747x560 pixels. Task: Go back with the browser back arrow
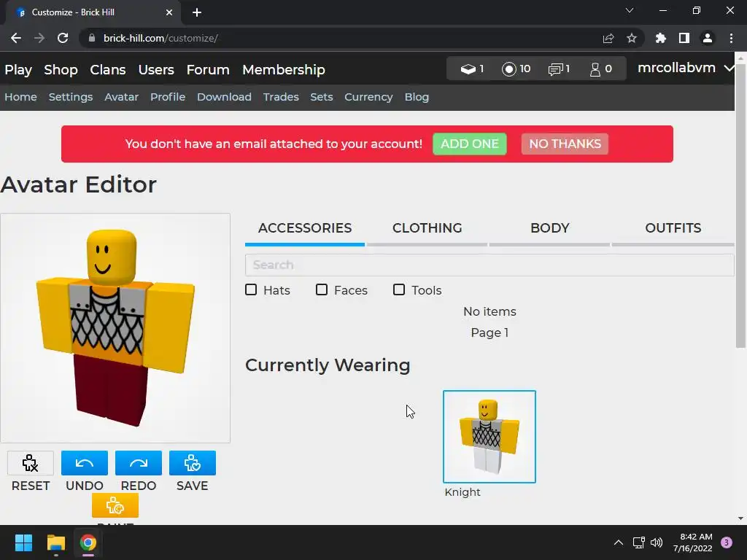point(16,38)
